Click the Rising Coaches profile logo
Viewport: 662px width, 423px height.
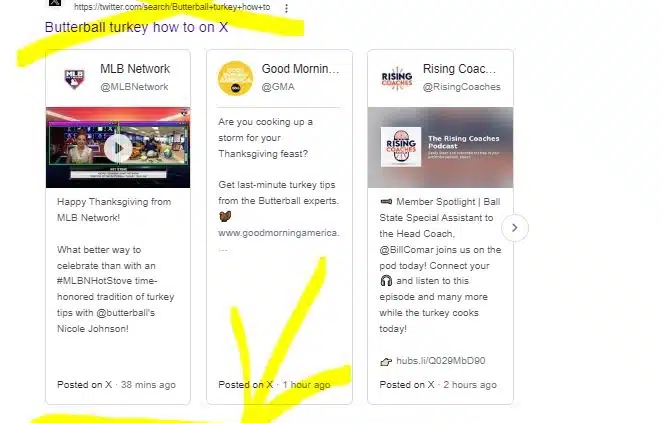[396, 79]
